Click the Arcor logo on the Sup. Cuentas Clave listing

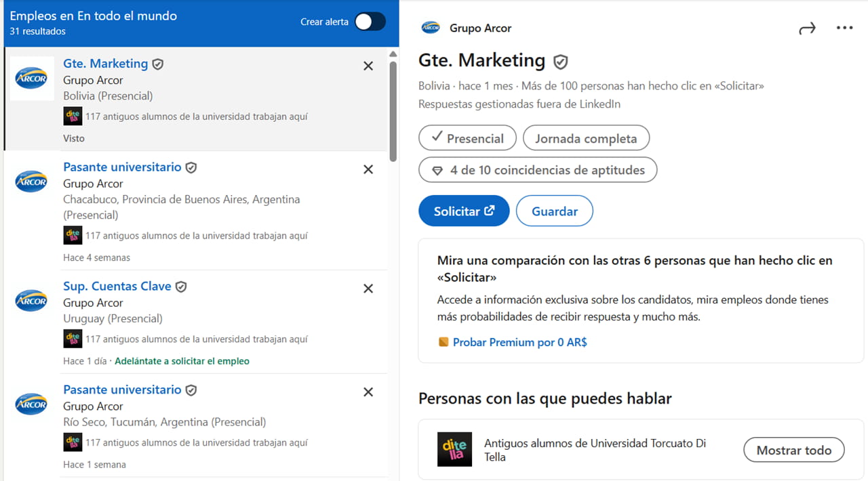coord(31,301)
